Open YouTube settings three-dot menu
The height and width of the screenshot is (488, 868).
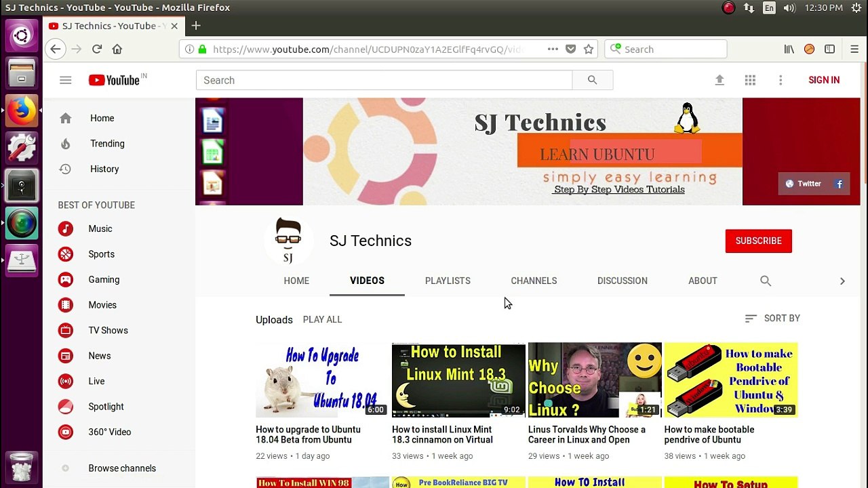[781, 80]
